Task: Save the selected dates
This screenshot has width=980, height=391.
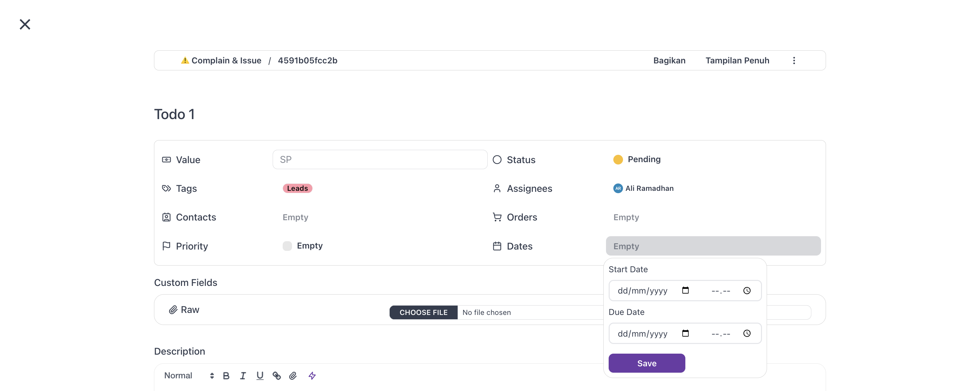Action: tap(646, 363)
